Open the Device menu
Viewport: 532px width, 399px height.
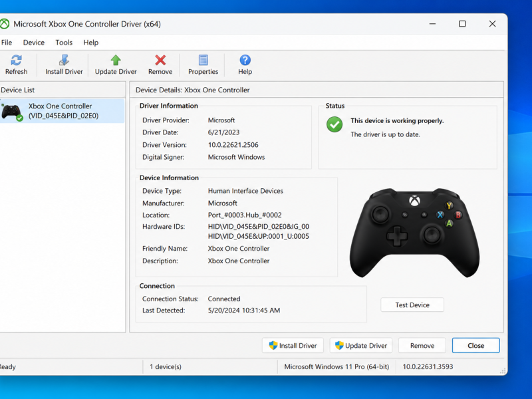pyautogui.click(x=34, y=43)
